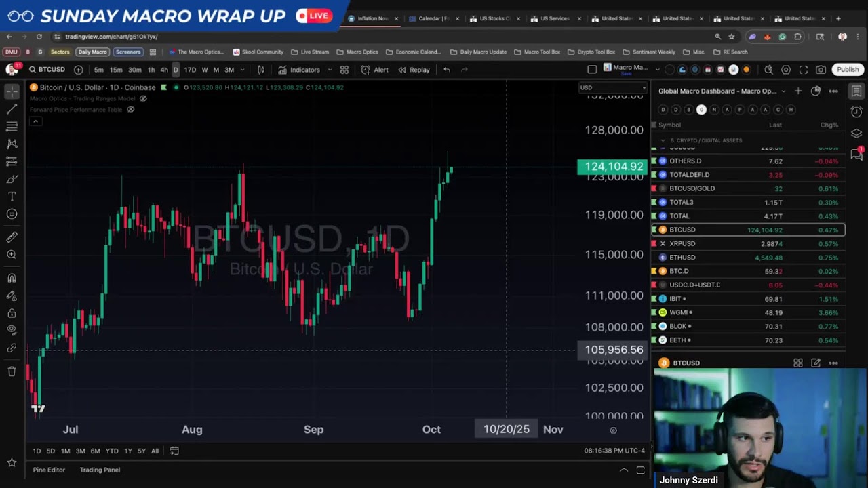Click the compare or add symbol plus icon
Screen dimensions: 868x488
click(x=78, y=70)
